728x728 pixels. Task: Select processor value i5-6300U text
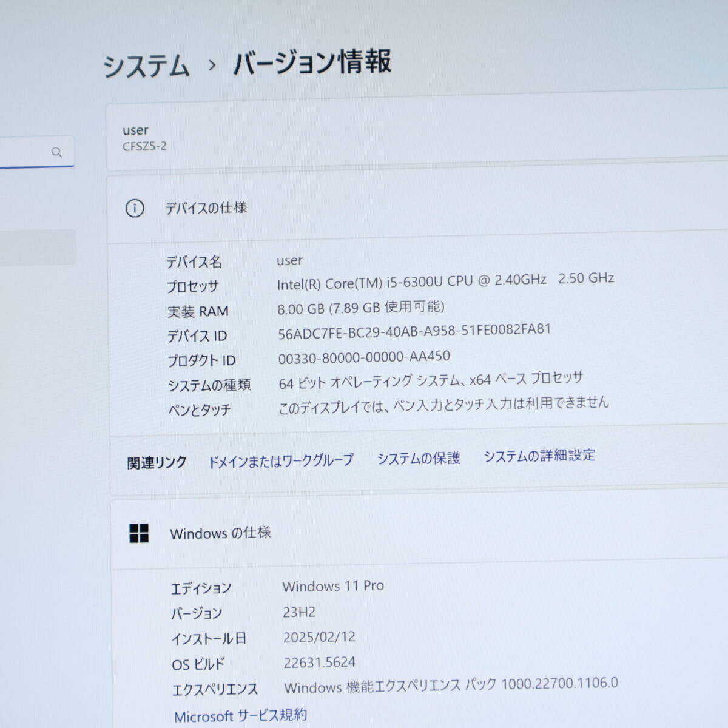click(446, 281)
